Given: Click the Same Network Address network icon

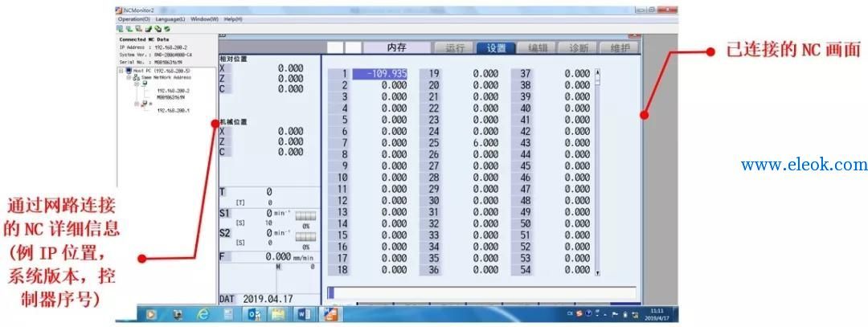Looking at the screenshot, I should click(136, 78).
